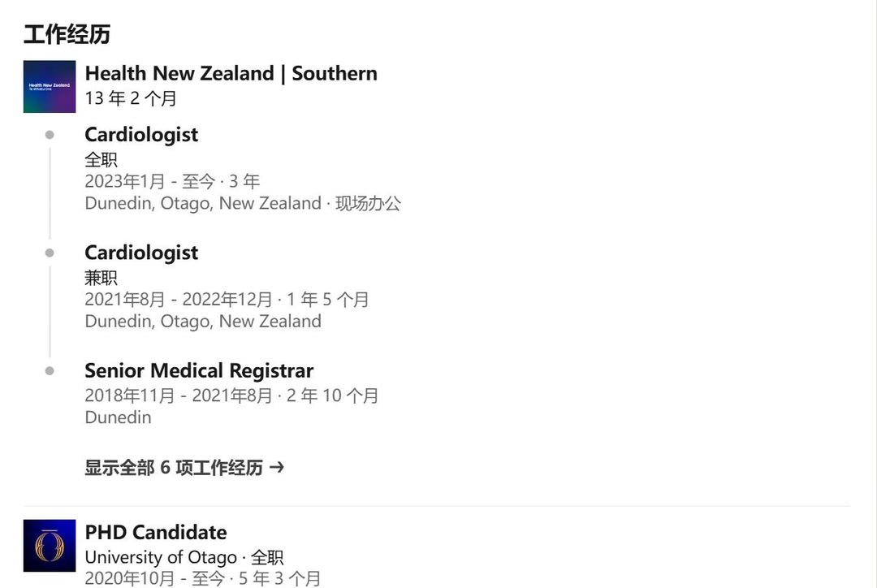
Task: Click the Health New Zealand company logo
Action: coord(50,87)
